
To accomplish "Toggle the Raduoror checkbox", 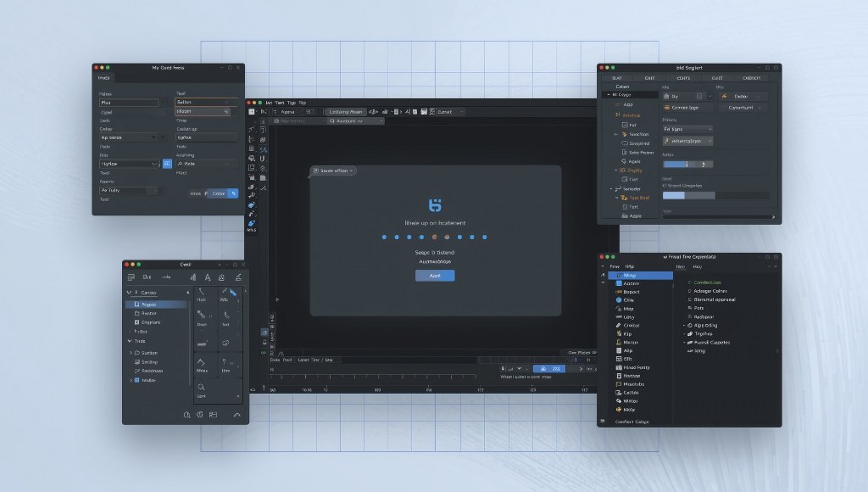I will click(690, 316).
